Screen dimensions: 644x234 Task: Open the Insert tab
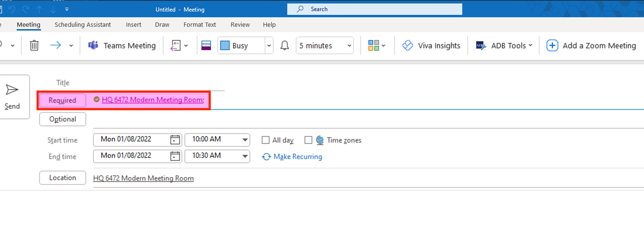134,24
